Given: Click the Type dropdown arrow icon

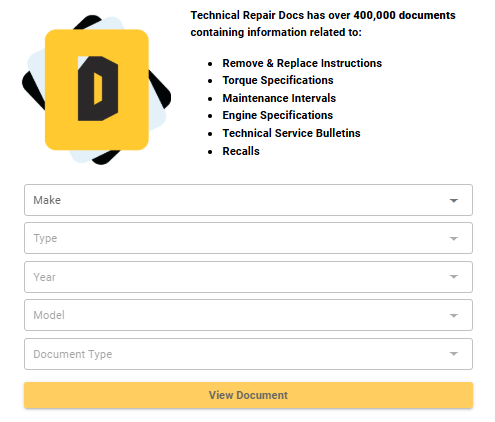Looking at the screenshot, I should coord(453,238).
